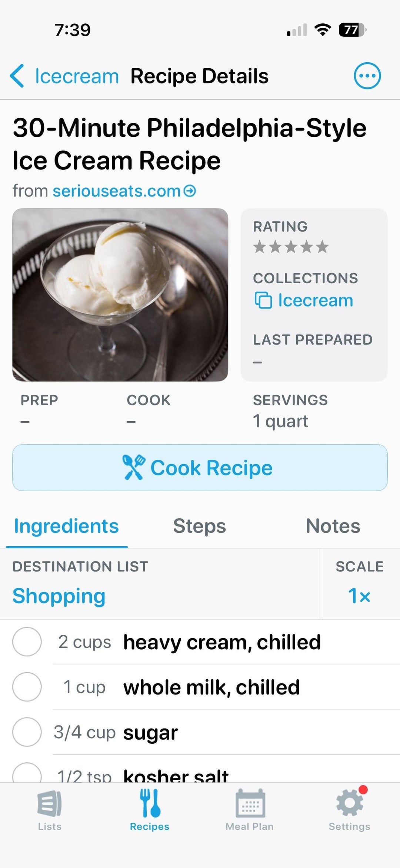Tap the Recipes fork and spoon icon

pyautogui.click(x=150, y=804)
